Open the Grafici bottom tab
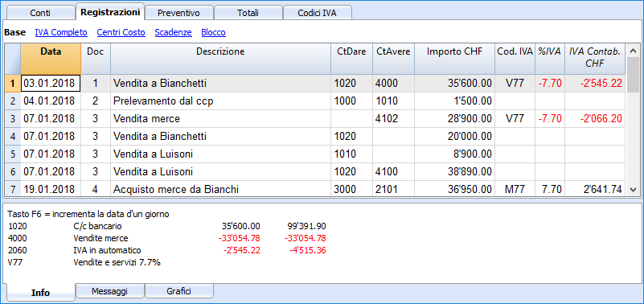The image size is (644, 304). pos(178,291)
